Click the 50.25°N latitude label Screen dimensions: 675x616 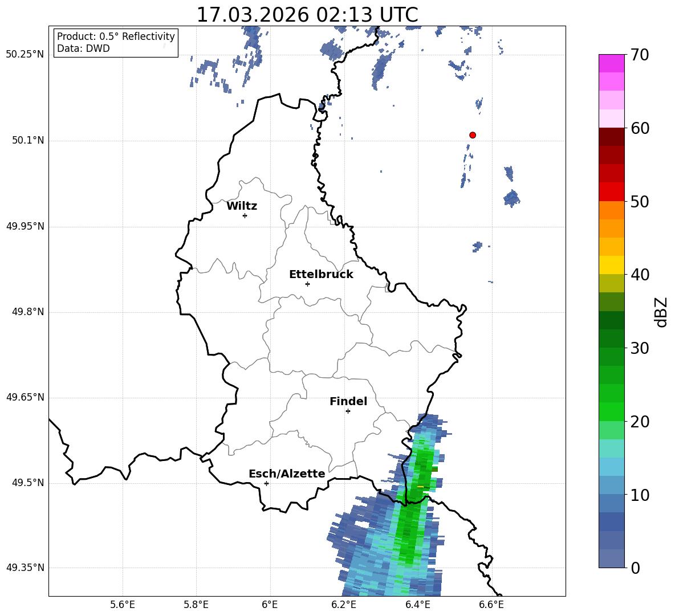pyautogui.click(x=26, y=55)
